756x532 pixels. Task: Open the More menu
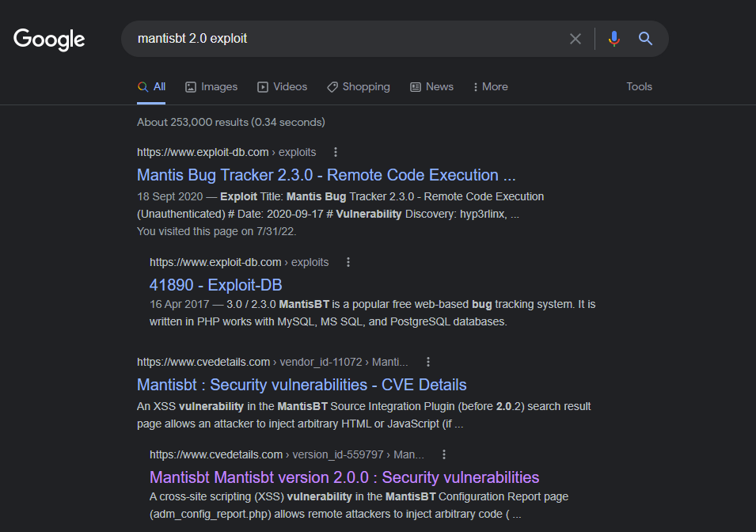click(490, 87)
